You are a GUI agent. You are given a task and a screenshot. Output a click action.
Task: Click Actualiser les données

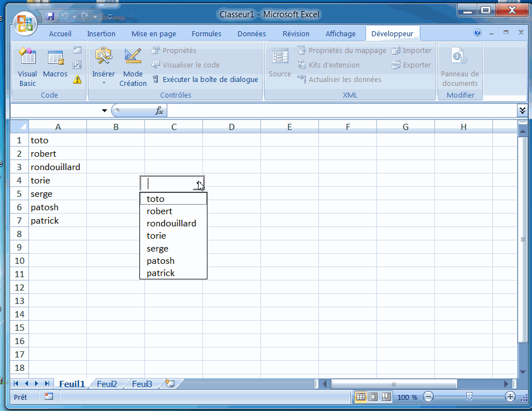[x=339, y=79]
